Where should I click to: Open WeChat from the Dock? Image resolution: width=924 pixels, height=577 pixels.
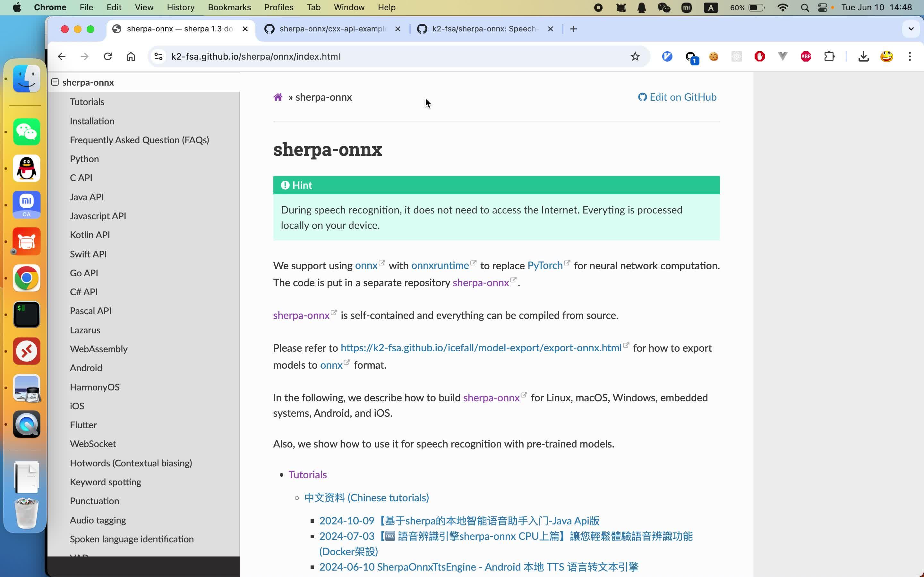point(26,132)
